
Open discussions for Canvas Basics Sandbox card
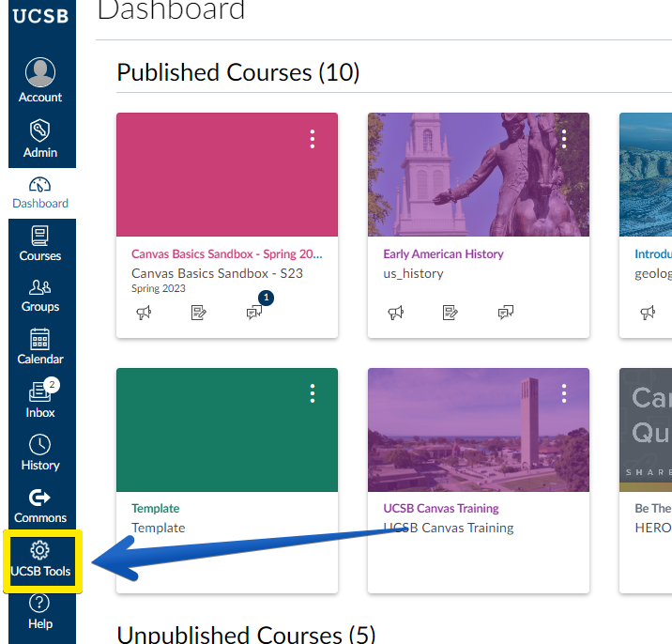pyautogui.click(x=253, y=313)
